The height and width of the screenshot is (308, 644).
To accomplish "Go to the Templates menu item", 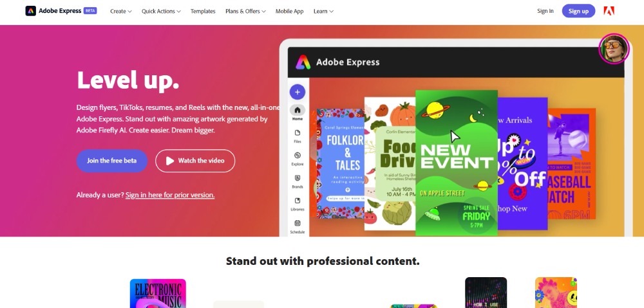I will pos(203,12).
